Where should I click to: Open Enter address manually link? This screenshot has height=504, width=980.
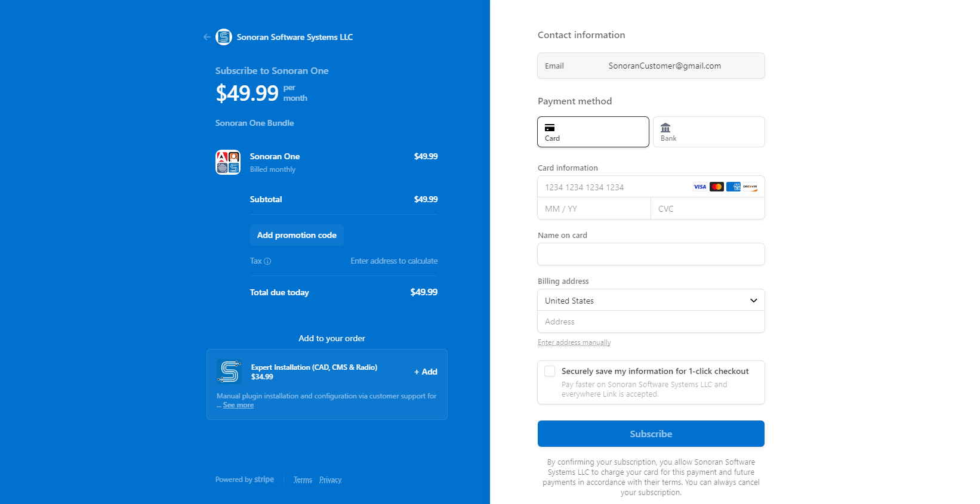click(x=574, y=342)
